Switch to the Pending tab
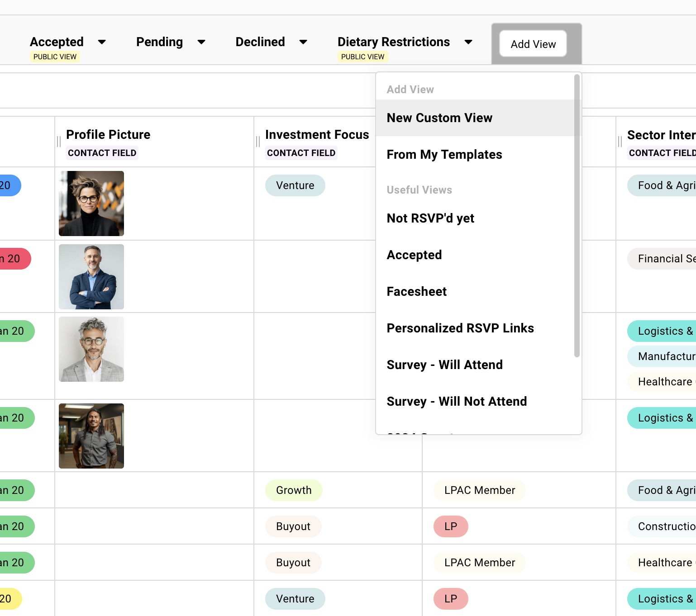 tap(159, 42)
